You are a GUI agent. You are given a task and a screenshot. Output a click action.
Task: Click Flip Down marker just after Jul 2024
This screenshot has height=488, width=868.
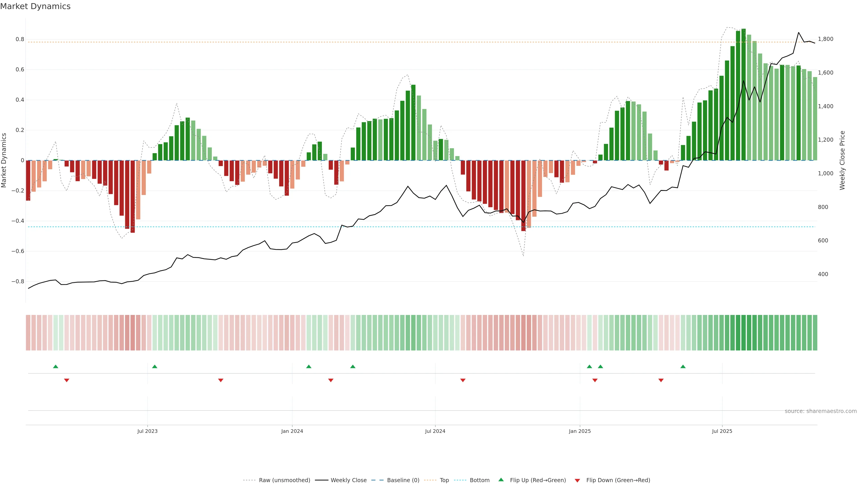[463, 380]
